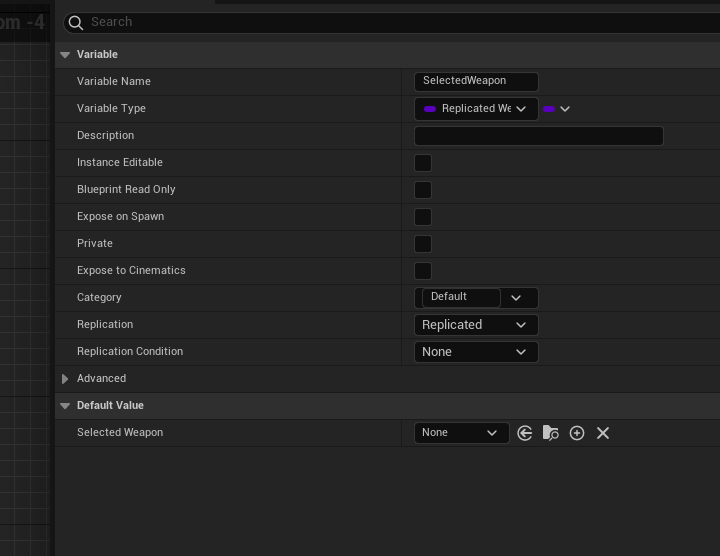Open the Variable Type dropdown
This screenshot has height=556, width=720.
pos(476,109)
